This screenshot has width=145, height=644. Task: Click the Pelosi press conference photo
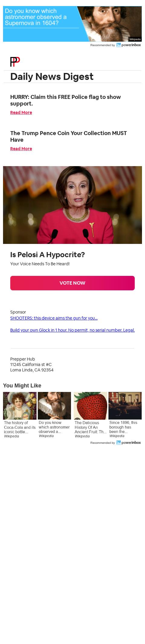(72, 205)
